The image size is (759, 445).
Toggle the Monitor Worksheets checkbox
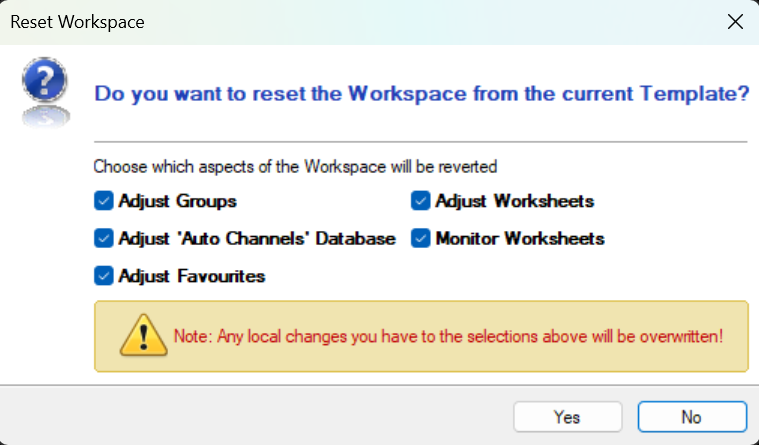click(420, 239)
